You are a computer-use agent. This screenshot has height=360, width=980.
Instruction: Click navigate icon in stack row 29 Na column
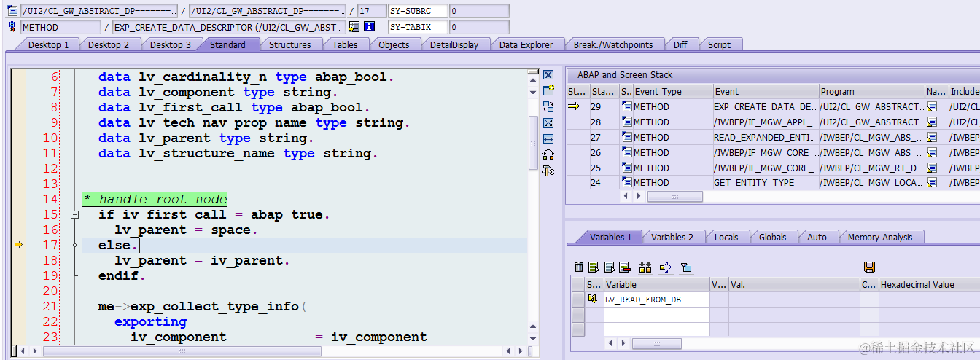tap(932, 106)
